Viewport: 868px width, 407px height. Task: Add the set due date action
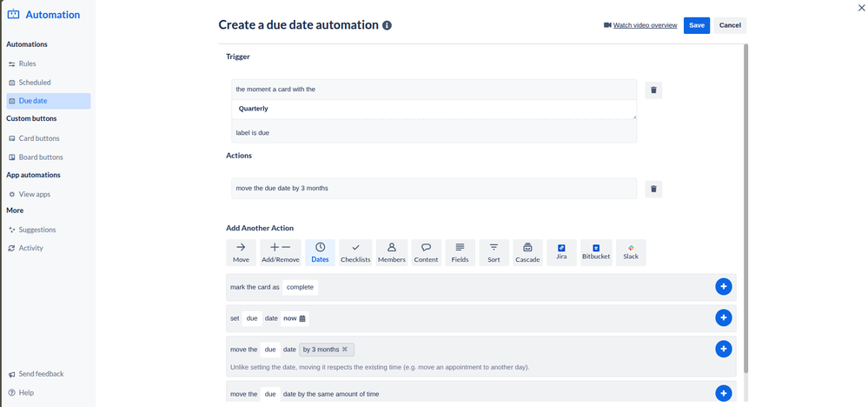point(724,317)
